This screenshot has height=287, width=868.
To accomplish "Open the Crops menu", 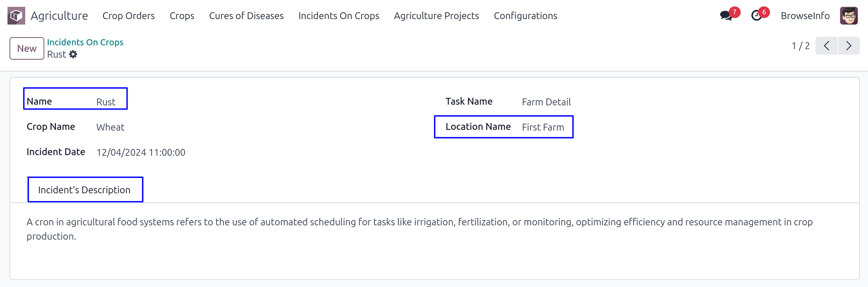I will [x=182, y=16].
